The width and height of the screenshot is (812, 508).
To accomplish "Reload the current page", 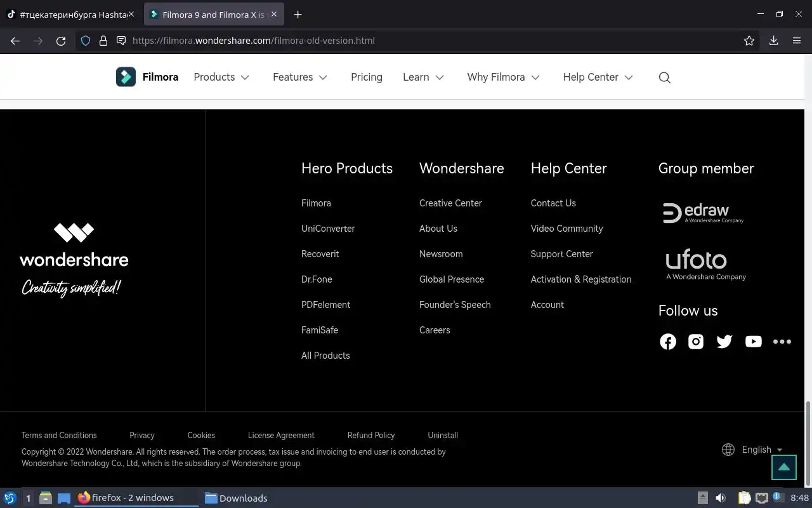I will coord(61,41).
